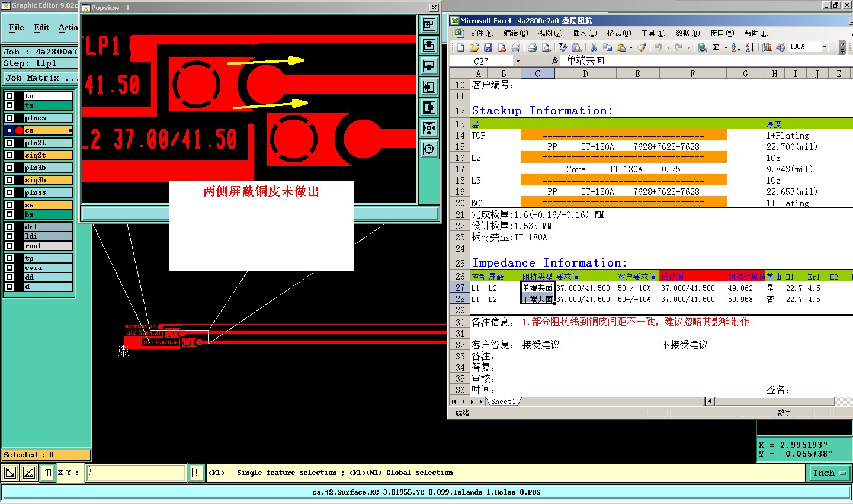
Task: Click the Cut scissors icon in Excel
Action: pyautogui.click(x=594, y=47)
